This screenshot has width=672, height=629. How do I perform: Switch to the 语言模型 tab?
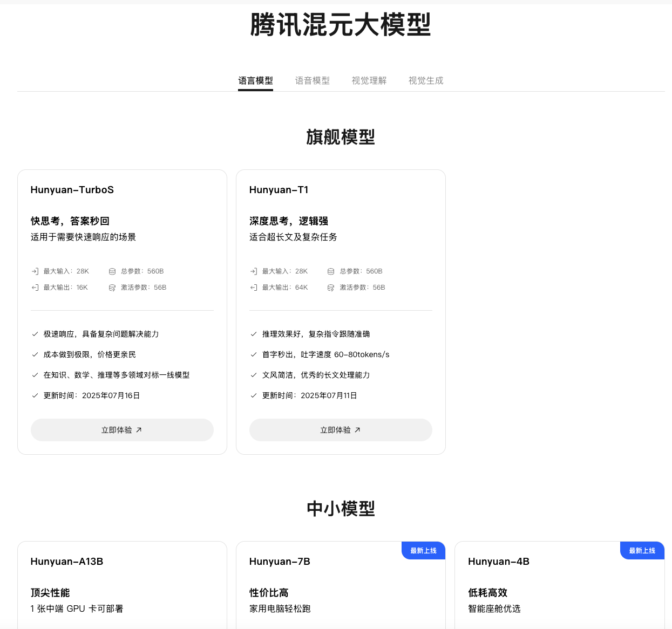pyautogui.click(x=255, y=80)
